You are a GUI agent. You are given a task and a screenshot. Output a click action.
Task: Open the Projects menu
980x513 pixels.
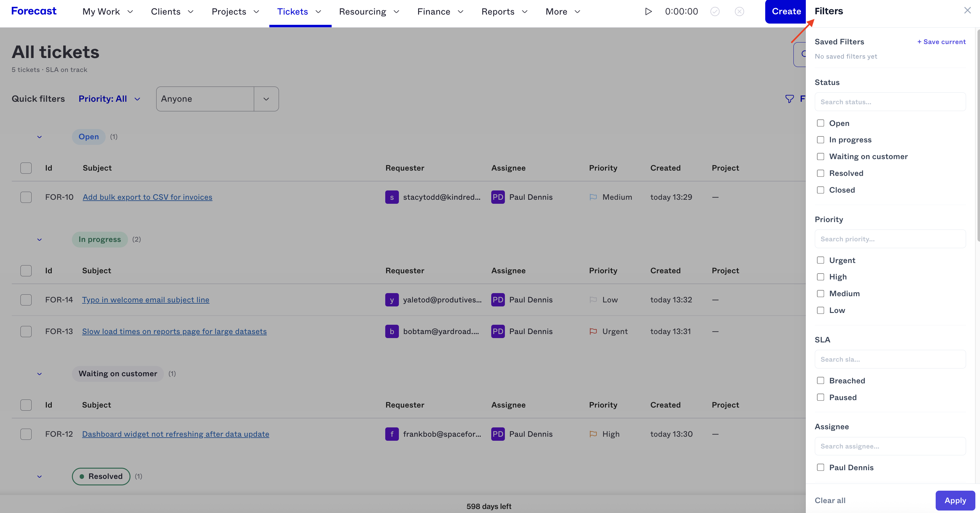pyautogui.click(x=236, y=12)
